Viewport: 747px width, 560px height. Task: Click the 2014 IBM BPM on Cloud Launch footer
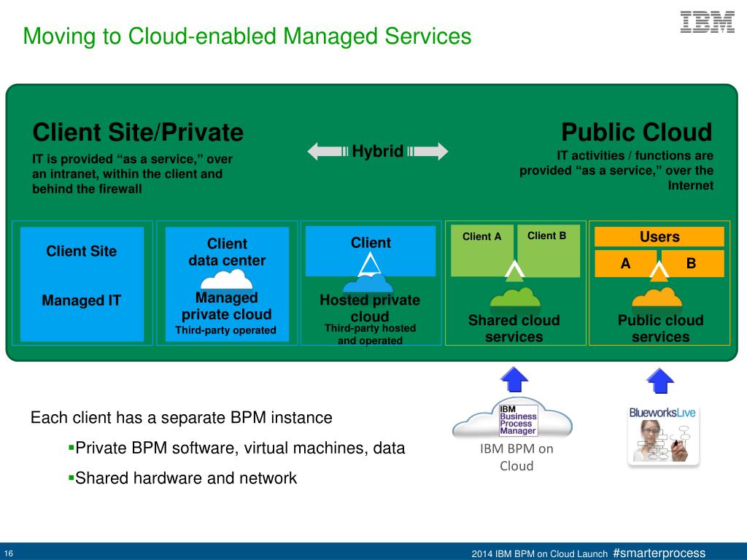(539, 554)
